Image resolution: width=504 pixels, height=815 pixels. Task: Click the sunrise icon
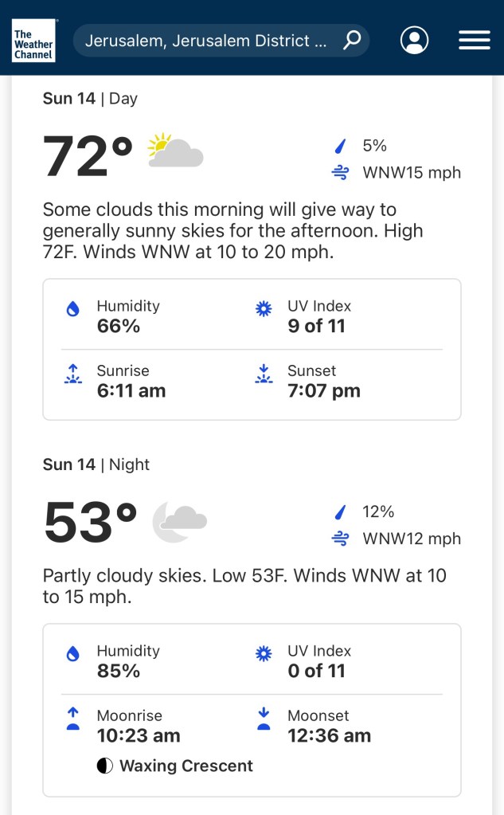coord(73,374)
